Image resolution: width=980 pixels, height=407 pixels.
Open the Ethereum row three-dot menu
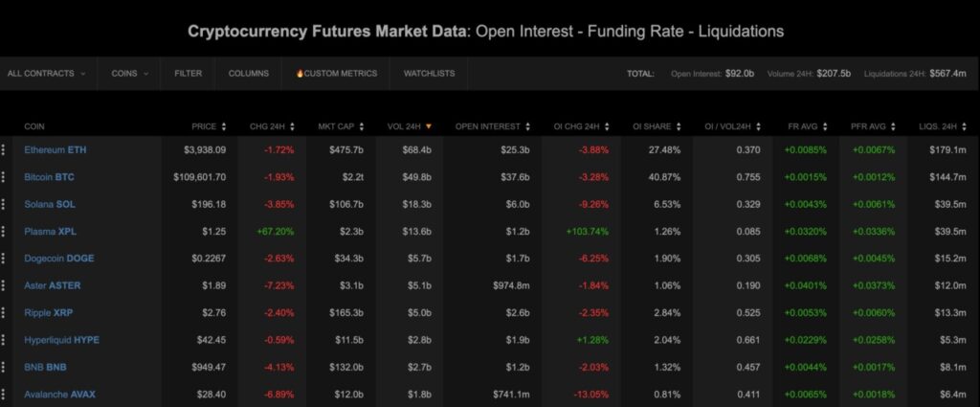[x=4, y=149]
